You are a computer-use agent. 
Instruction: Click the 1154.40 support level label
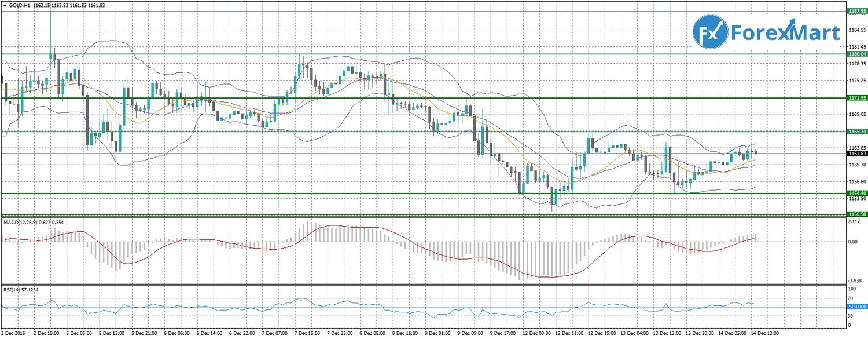point(856,193)
